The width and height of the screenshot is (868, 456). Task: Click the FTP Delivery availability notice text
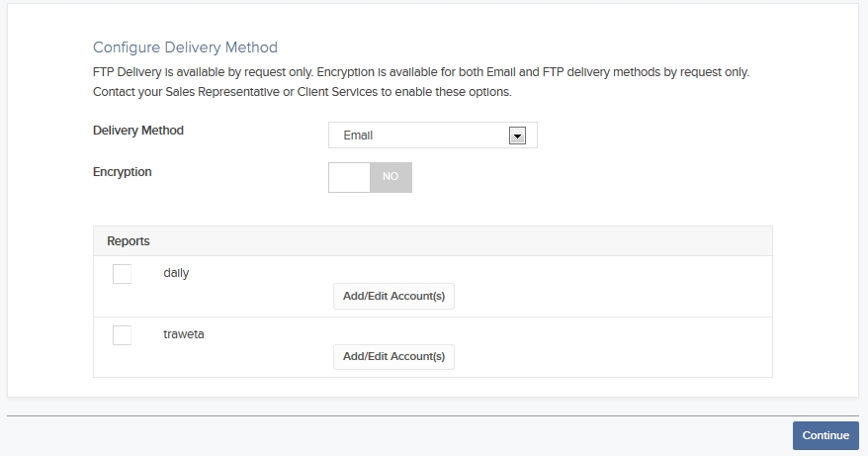(421, 72)
